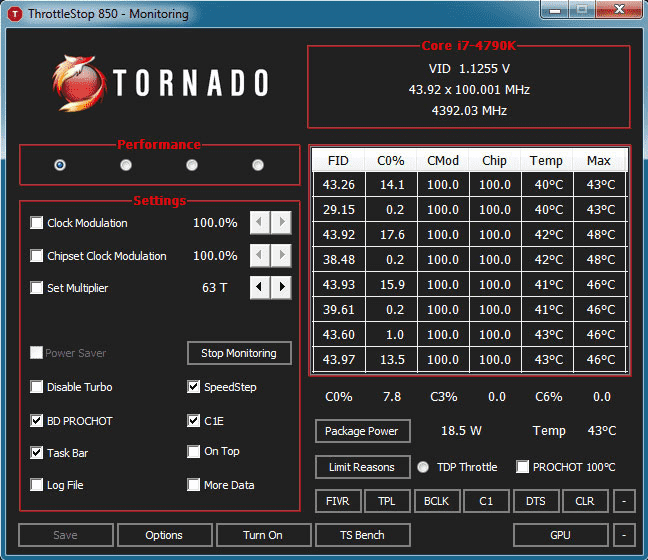Uncheck BD PROCHOT option
Viewport: 648px width, 560px height.
click(x=36, y=421)
